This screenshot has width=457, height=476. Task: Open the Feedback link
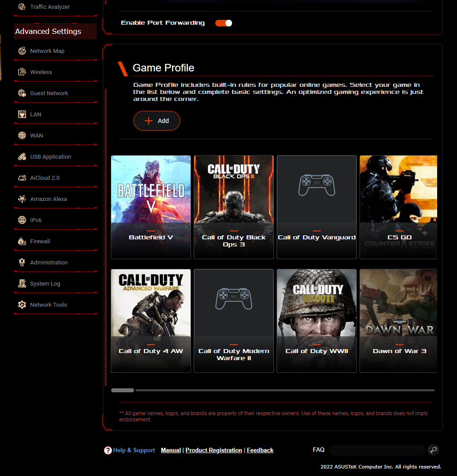(260, 450)
